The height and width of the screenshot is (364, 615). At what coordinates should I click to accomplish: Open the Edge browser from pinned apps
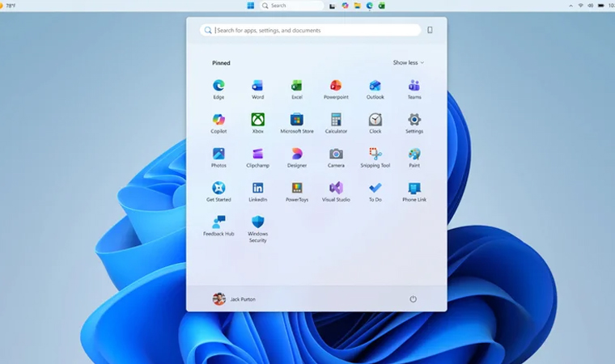click(218, 90)
